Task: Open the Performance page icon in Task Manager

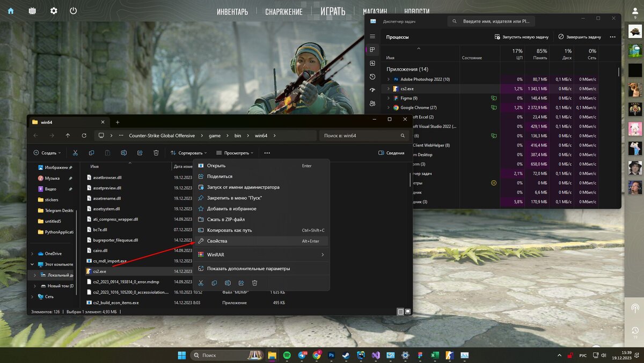Action: tap(372, 63)
